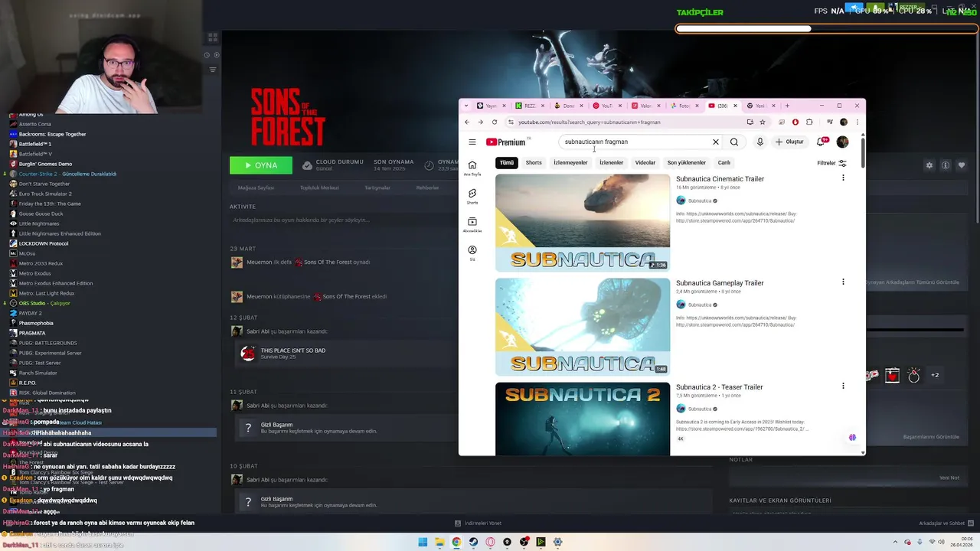
Task: Select LOCKDOWN Protocol in Steam library
Action: 44,243
